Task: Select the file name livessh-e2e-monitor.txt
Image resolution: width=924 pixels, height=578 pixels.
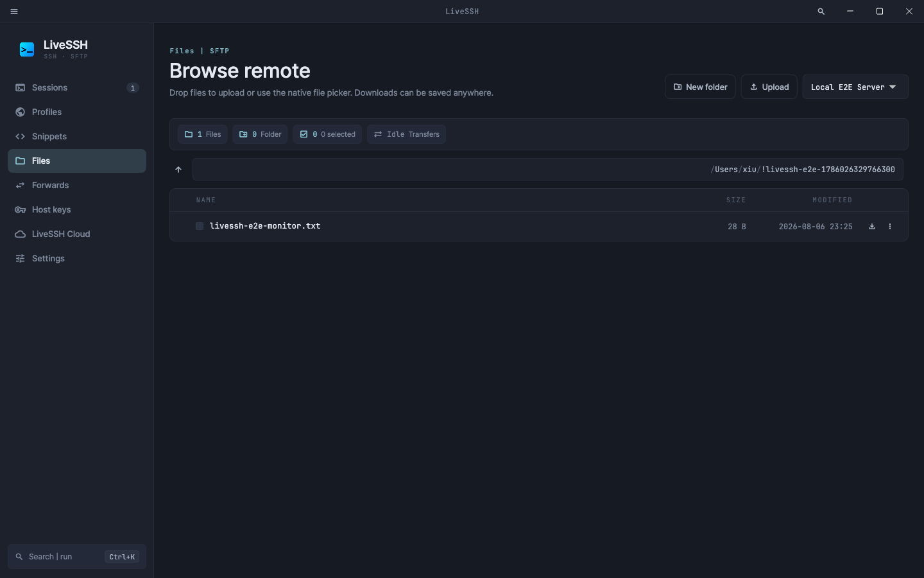Action: pyautogui.click(x=265, y=226)
